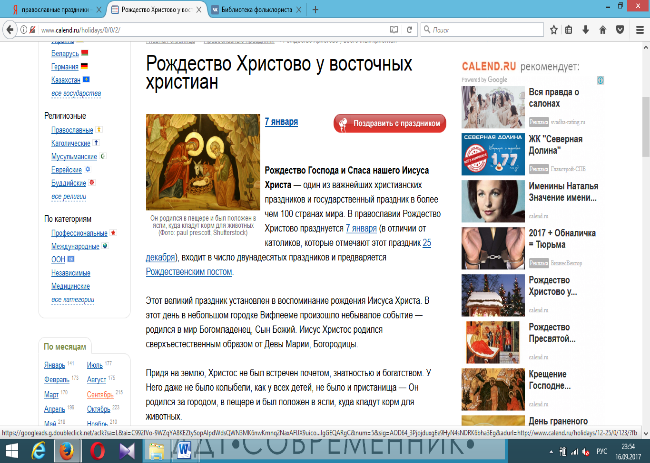The height and width of the screenshot is (463, 650).
Task: Open Именины Наталья recommendation
Action: point(563,192)
